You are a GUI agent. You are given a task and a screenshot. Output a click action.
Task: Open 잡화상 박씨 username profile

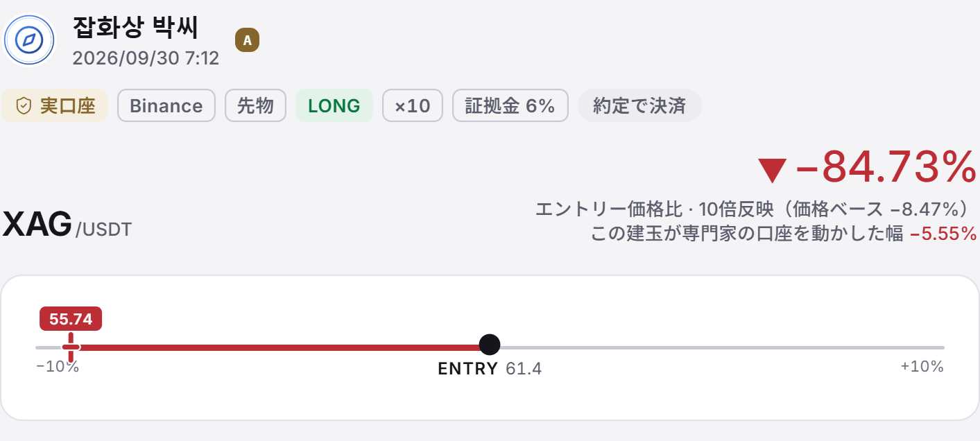point(135,28)
